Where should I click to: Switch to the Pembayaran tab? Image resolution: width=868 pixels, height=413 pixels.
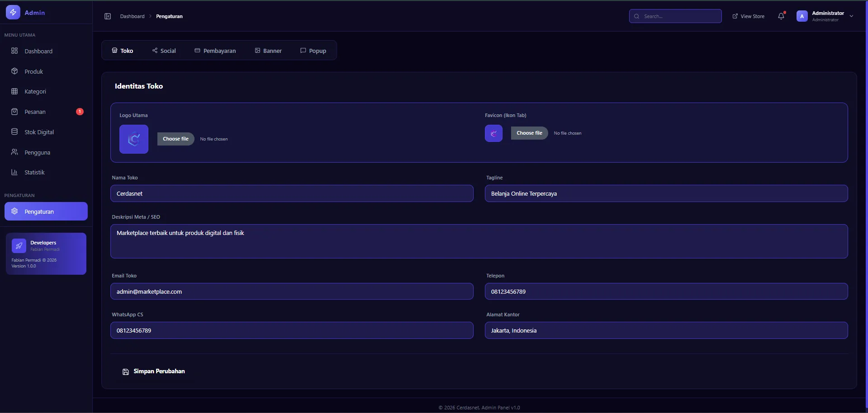(215, 51)
